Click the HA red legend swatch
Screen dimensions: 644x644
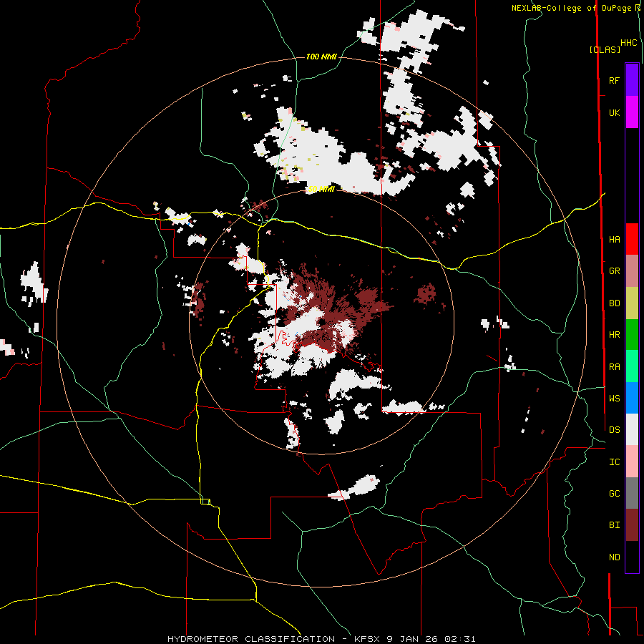pyautogui.click(x=632, y=239)
